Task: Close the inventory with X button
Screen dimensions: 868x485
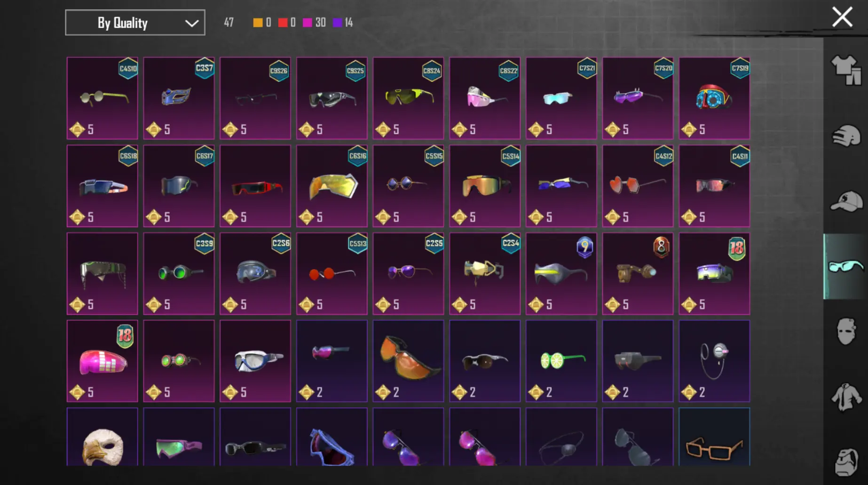Action: click(842, 17)
